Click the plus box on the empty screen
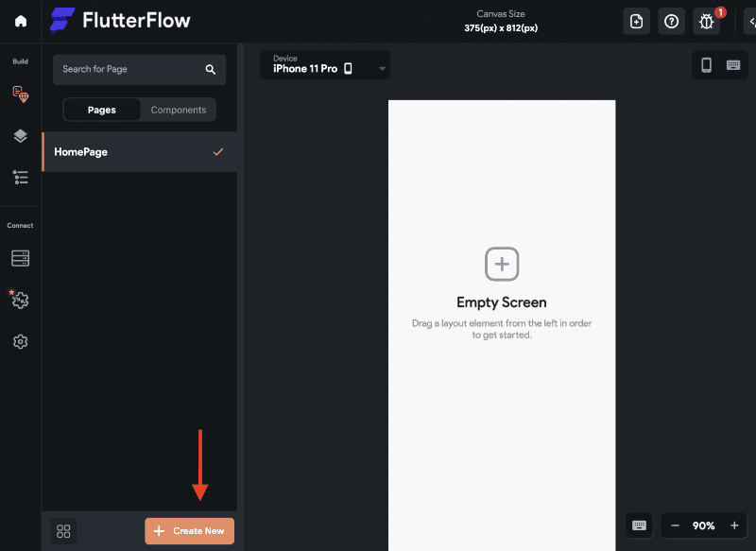Viewport: 756px width, 551px height. pos(502,264)
